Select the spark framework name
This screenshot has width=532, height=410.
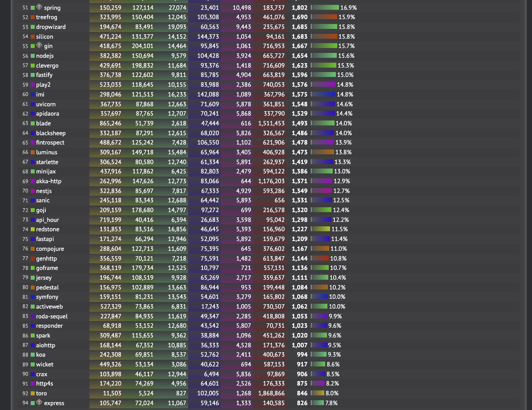click(x=43, y=335)
